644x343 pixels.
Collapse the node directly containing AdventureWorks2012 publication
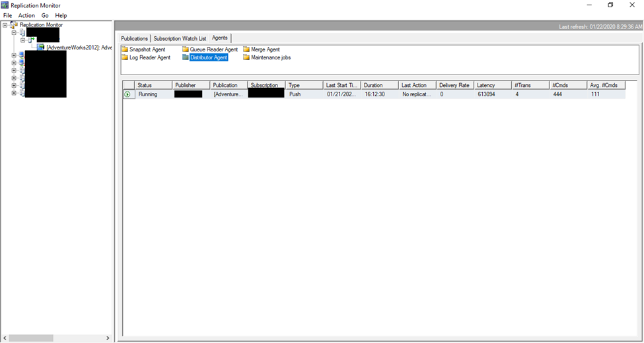(x=23, y=40)
